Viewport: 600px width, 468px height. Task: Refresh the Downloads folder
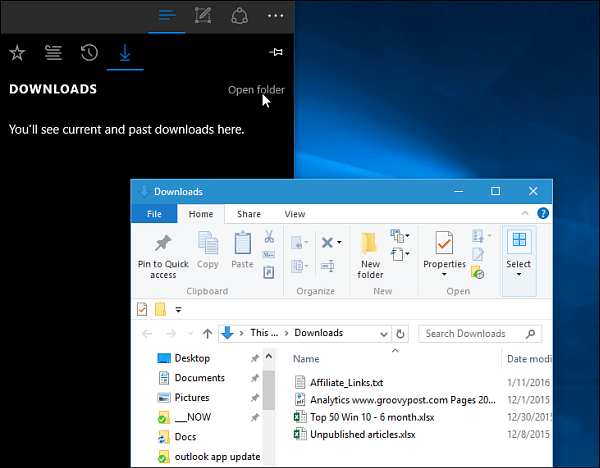400,334
